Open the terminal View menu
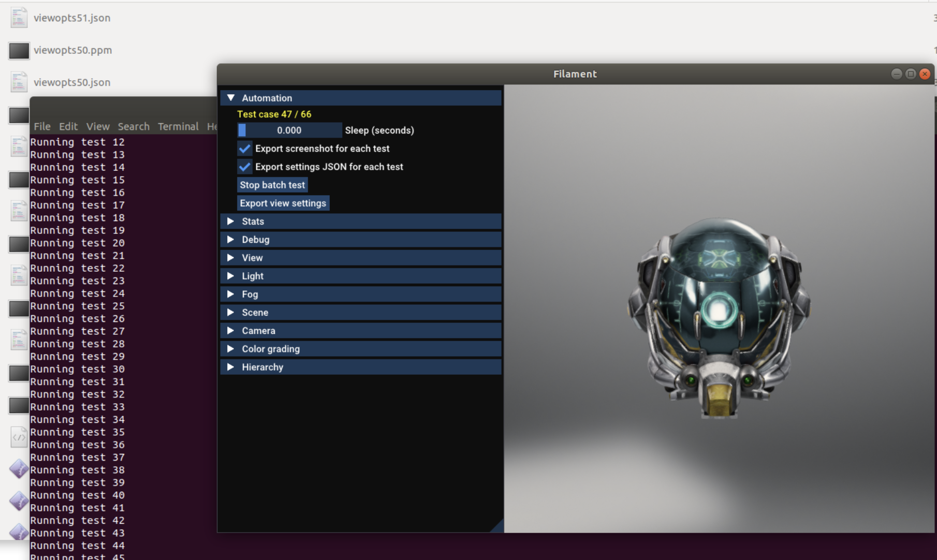 click(98, 126)
